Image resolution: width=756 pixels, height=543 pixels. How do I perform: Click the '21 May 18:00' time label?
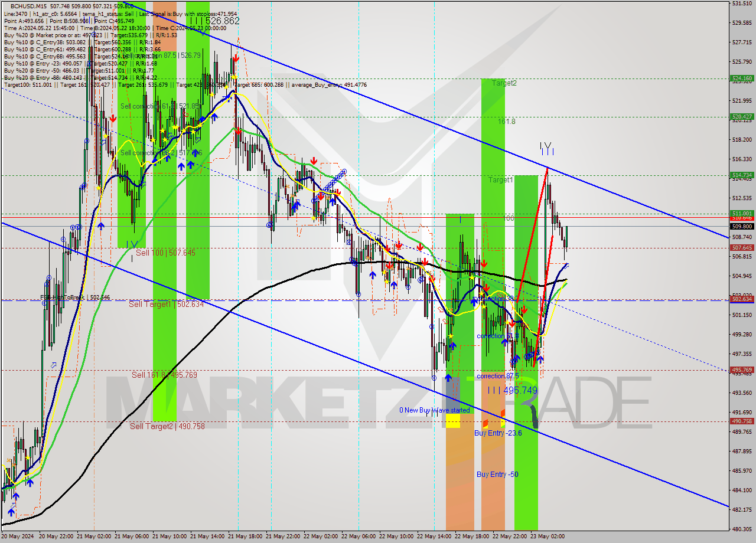pyautogui.click(x=246, y=537)
